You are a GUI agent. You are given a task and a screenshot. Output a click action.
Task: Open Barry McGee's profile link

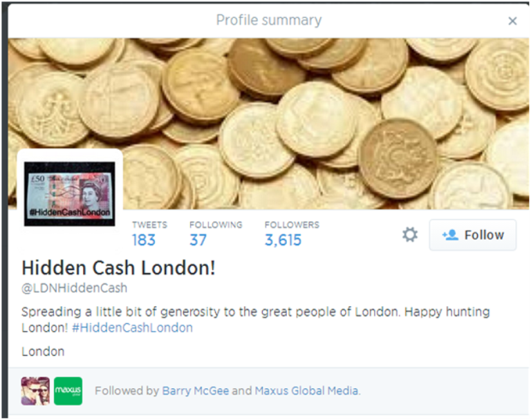(x=196, y=391)
